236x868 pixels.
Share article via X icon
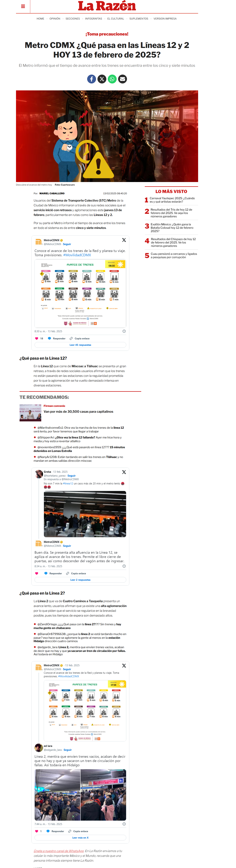click(102, 79)
